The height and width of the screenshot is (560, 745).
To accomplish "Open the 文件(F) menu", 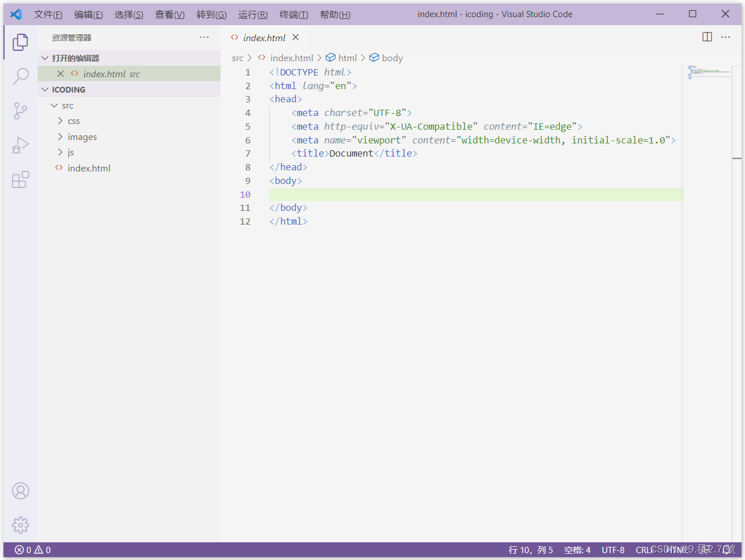I will pos(48,14).
